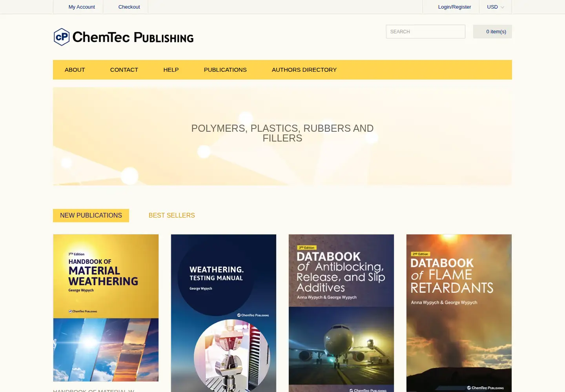Select the Contact menu item
This screenshot has width=565, height=392.
pyautogui.click(x=124, y=70)
